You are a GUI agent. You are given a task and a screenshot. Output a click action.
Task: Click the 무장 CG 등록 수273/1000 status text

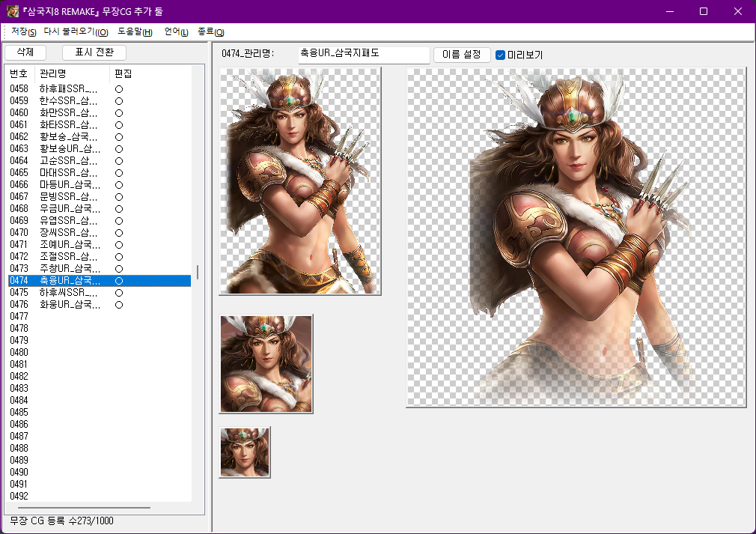point(61,521)
